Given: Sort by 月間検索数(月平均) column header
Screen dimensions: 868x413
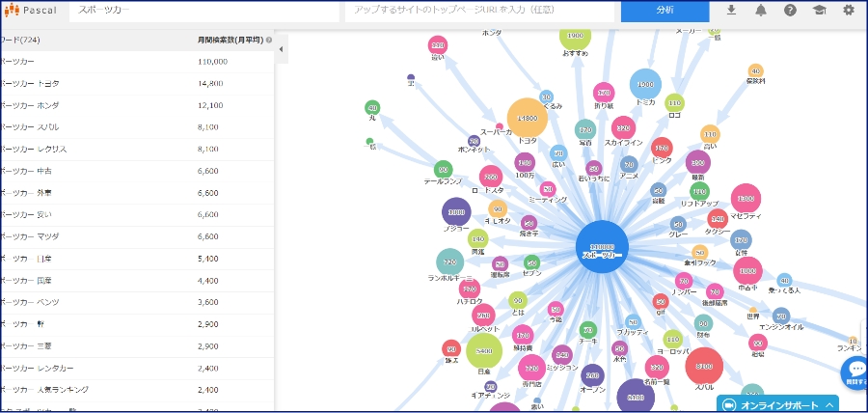Looking at the screenshot, I should 230,41.
